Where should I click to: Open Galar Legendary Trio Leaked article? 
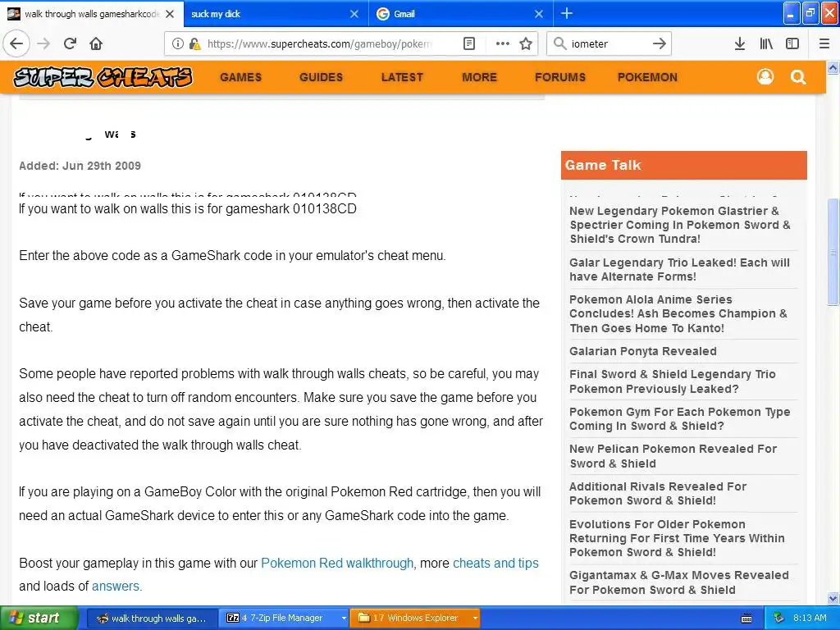point(679,269)
